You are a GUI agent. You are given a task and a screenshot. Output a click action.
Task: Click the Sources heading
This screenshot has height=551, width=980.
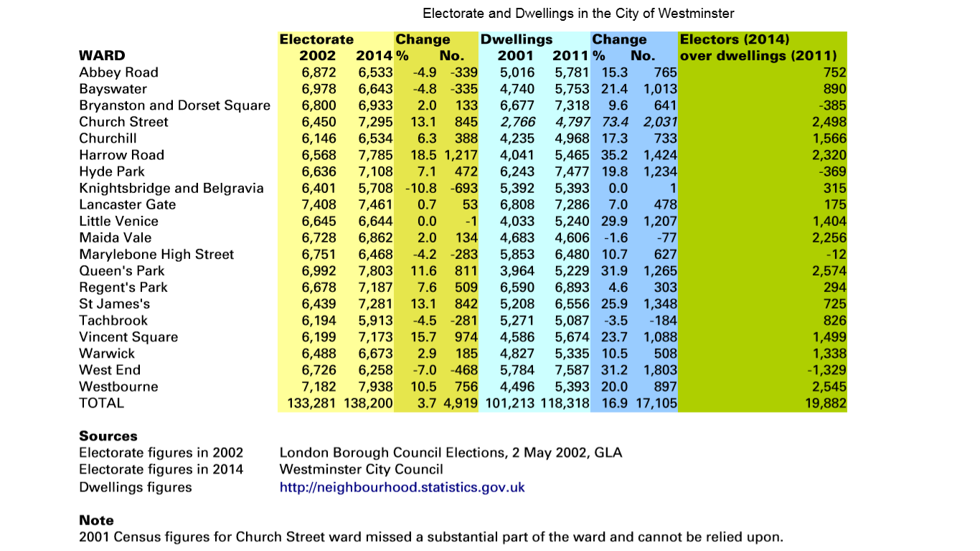[108, 436]
